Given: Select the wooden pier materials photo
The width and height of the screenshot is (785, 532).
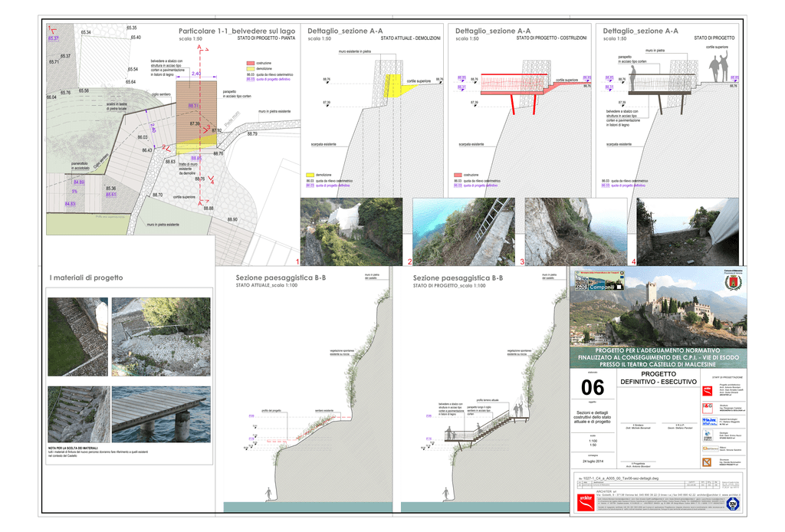Looking at the screenshot, I should click(x=160, y=414).
